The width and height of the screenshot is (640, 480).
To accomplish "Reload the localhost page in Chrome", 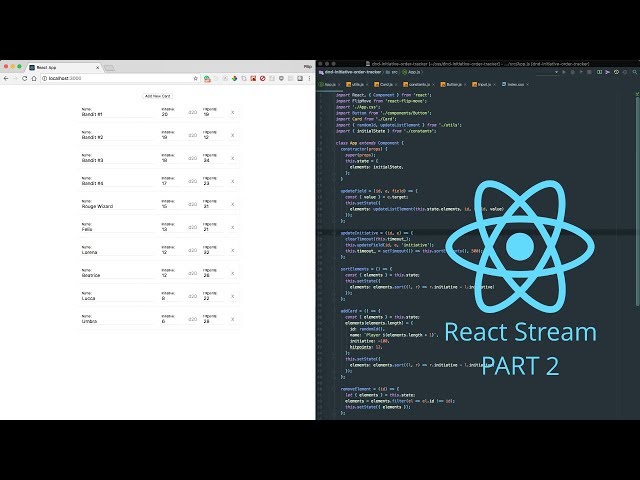I will [24, 78].
